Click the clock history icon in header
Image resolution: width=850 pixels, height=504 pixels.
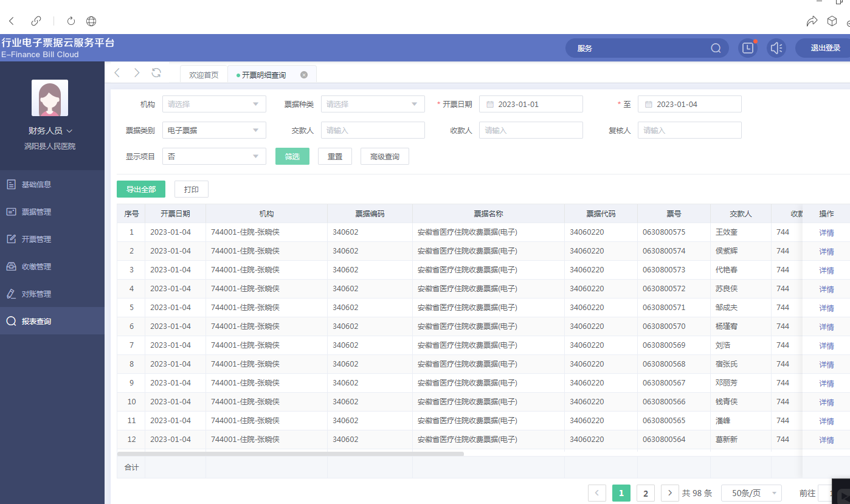pos(747,48)
